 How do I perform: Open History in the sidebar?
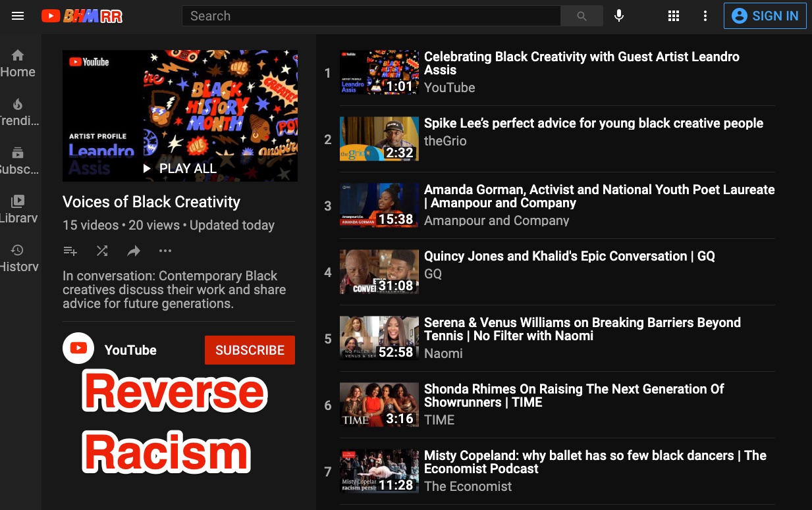(18, 258)
